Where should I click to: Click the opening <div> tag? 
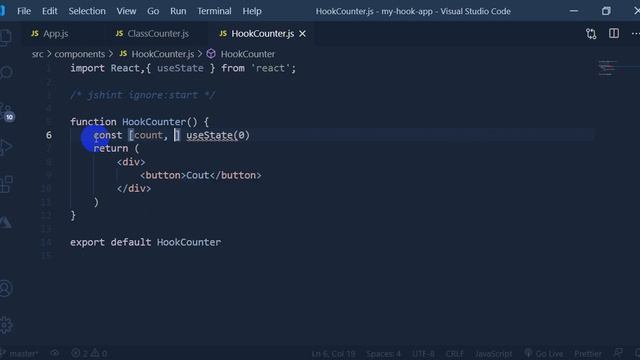click(x=131, y=162)
